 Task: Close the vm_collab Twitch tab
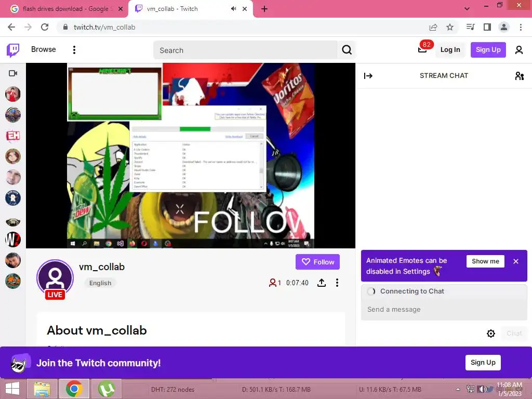click(245, 9)
